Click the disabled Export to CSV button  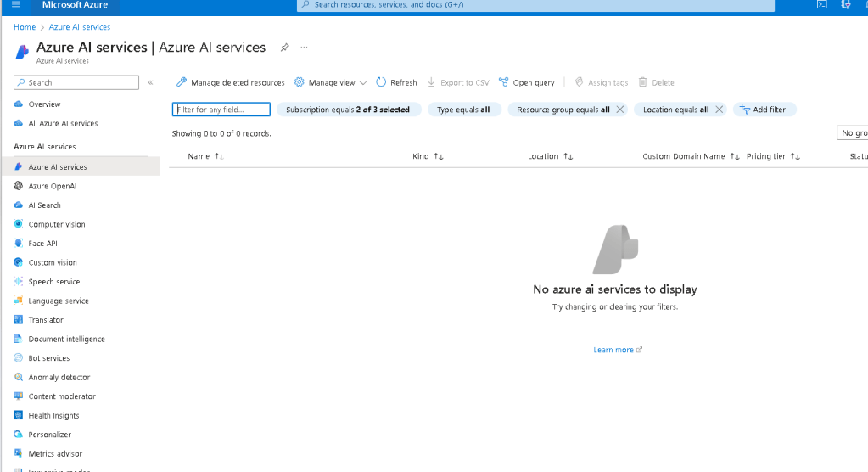(x=458, y=82)
